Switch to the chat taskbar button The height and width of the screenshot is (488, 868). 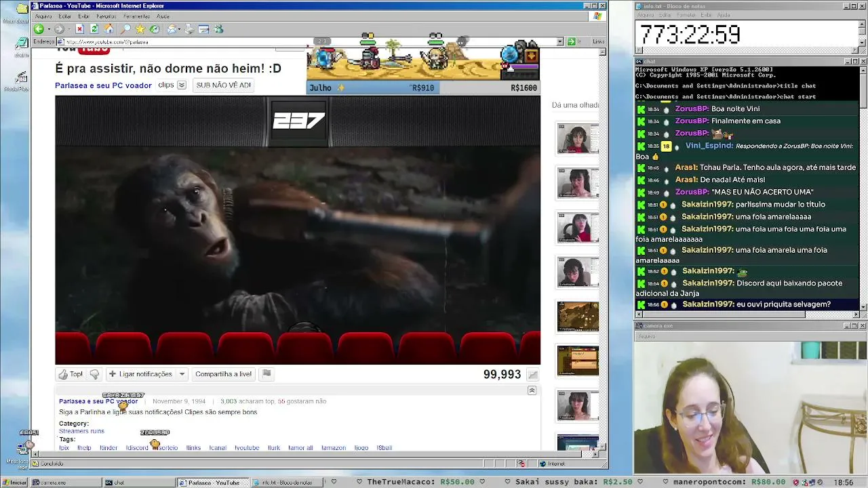pos(139,483)
